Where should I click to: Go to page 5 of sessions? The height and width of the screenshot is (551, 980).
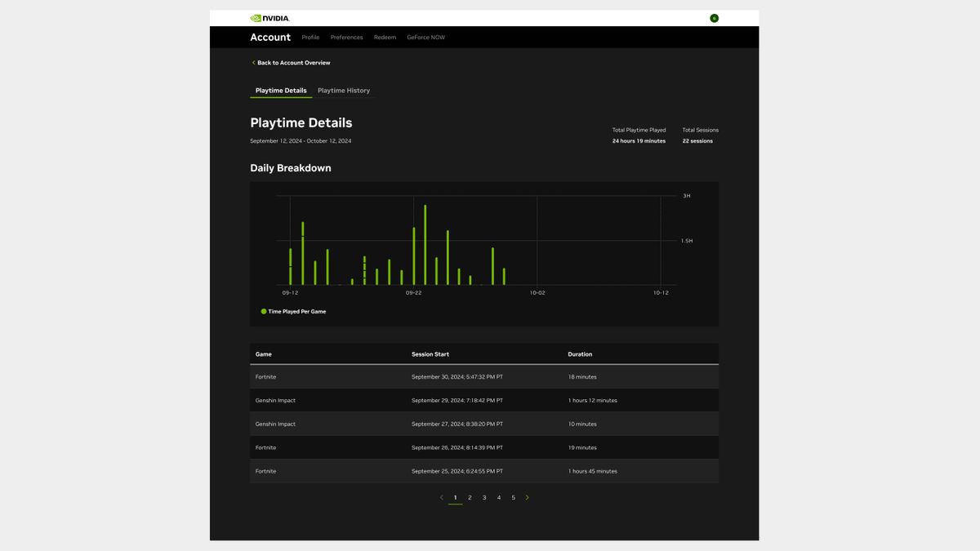[x=513, y=497]
